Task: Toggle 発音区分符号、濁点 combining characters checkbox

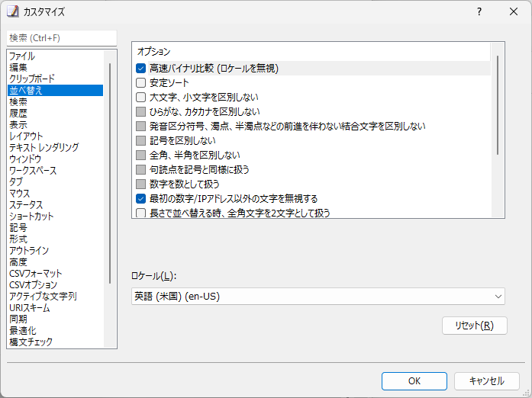Action: click(x=140, y=126)
